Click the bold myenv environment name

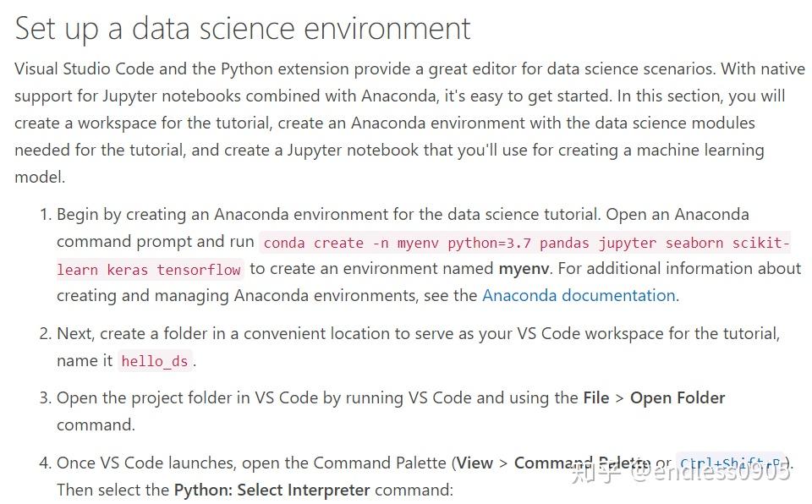tap(524, 269)
